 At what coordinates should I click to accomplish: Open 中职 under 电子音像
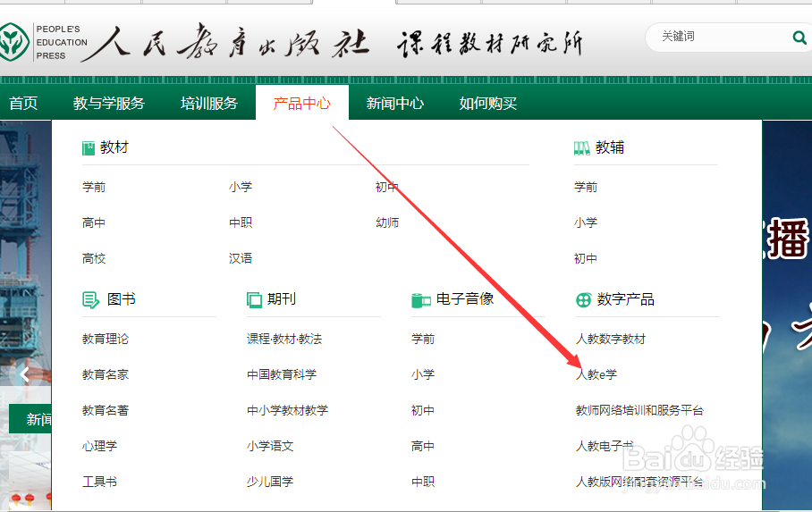tap(423, 482)
